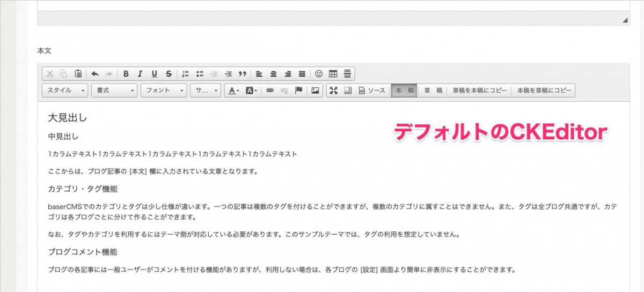Click paragraph starting with なお、タグやカテゴリ

(255, 235)
